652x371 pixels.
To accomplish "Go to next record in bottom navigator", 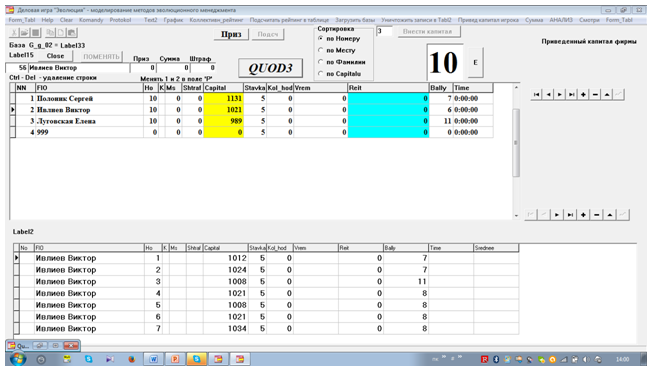I will pyautogui.click(x=557, y=215).
